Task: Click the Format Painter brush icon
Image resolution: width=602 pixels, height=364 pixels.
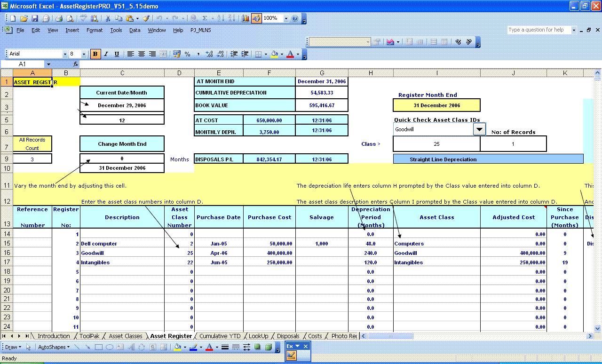Action: click(x=146, y=18)
